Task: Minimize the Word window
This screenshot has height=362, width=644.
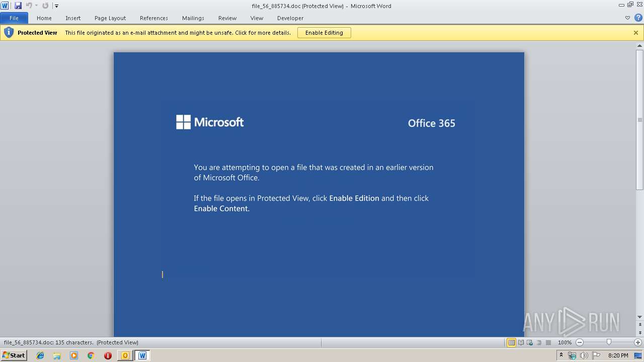Action: click(x=622, y=5)
